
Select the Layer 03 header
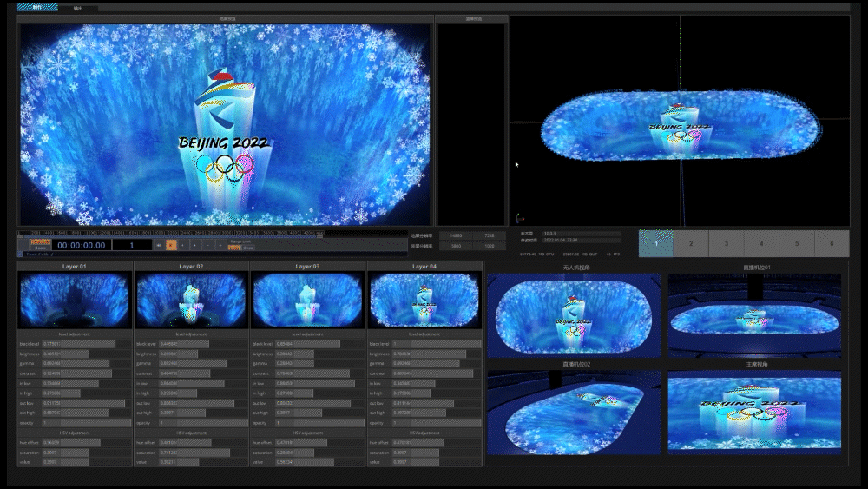[x=308, y=267]
